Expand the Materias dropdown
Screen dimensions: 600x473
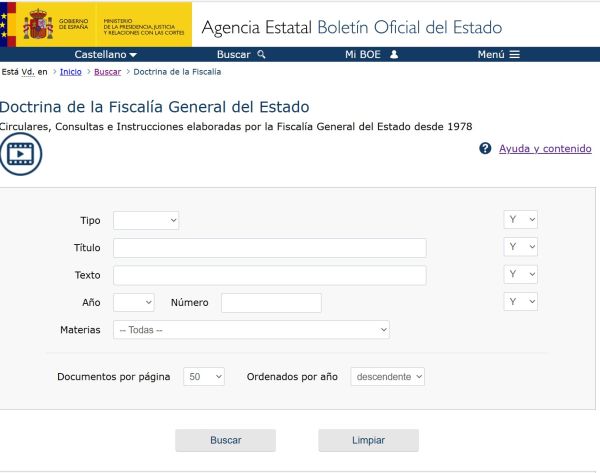(251, 330)
